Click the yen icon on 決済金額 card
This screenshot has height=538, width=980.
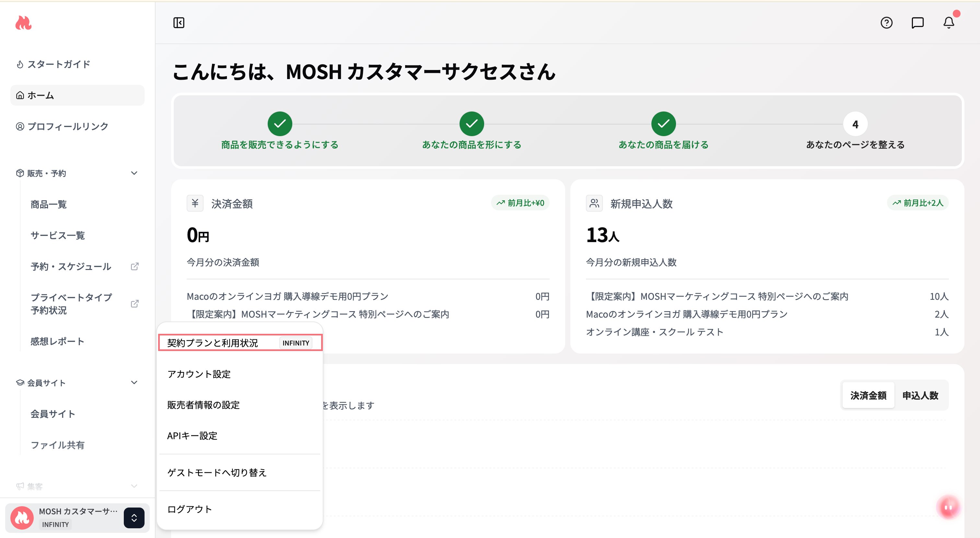[195, 203]
